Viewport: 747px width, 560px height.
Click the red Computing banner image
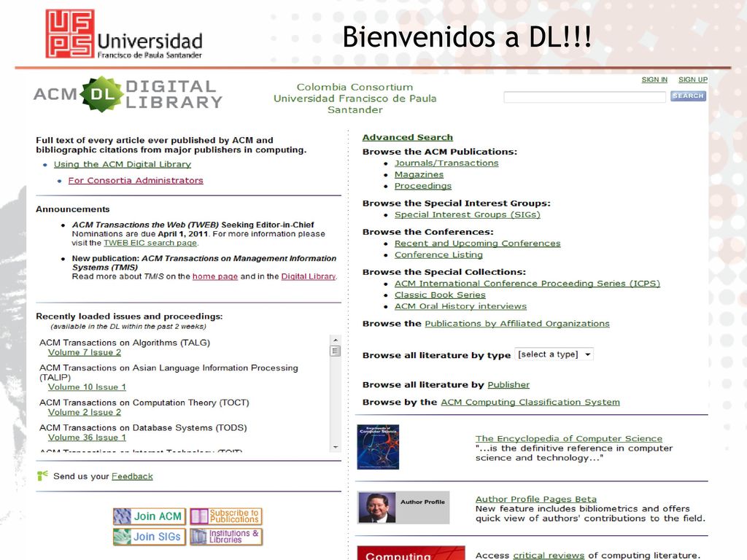(411, 553)
